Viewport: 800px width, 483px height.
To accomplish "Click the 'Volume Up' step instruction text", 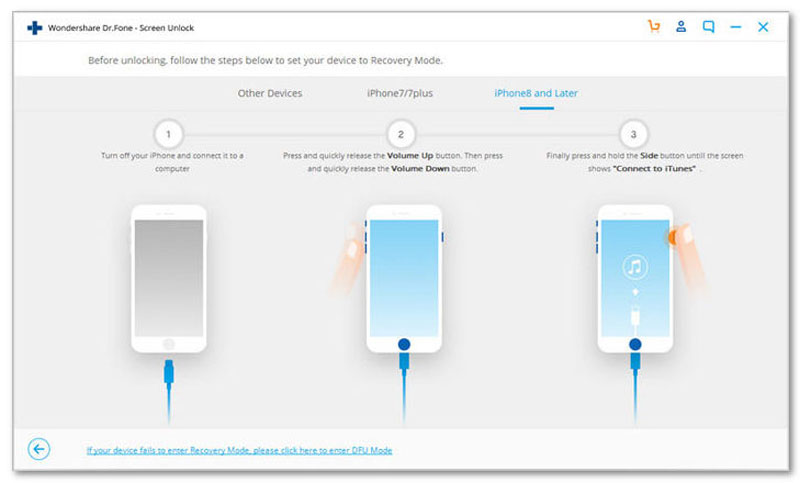I will coord(392,162).
